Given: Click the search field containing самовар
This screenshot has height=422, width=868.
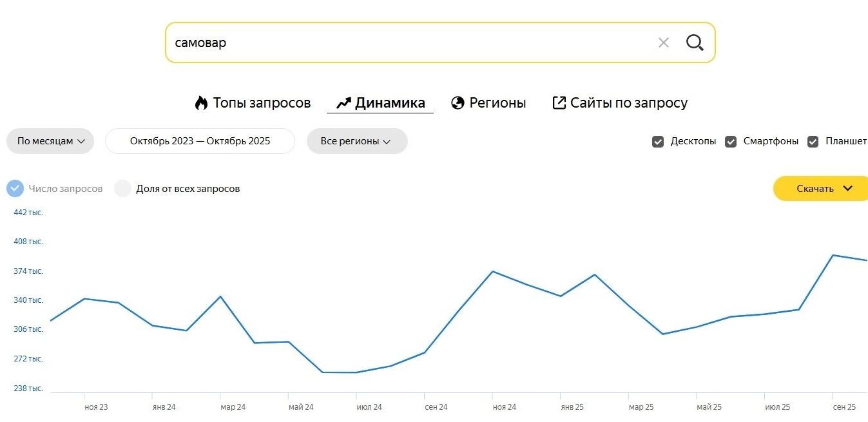Looking at the screenshot, I should (x=406, y=43).
